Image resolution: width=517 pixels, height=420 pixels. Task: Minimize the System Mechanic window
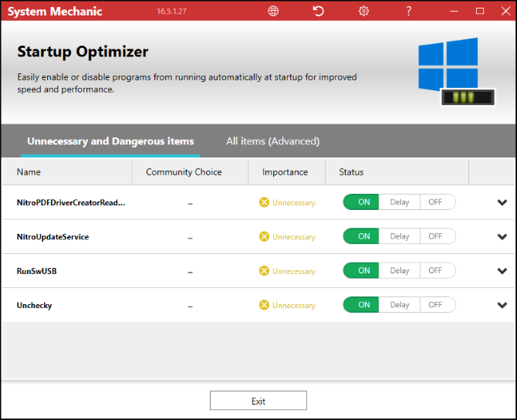[454, 11]
